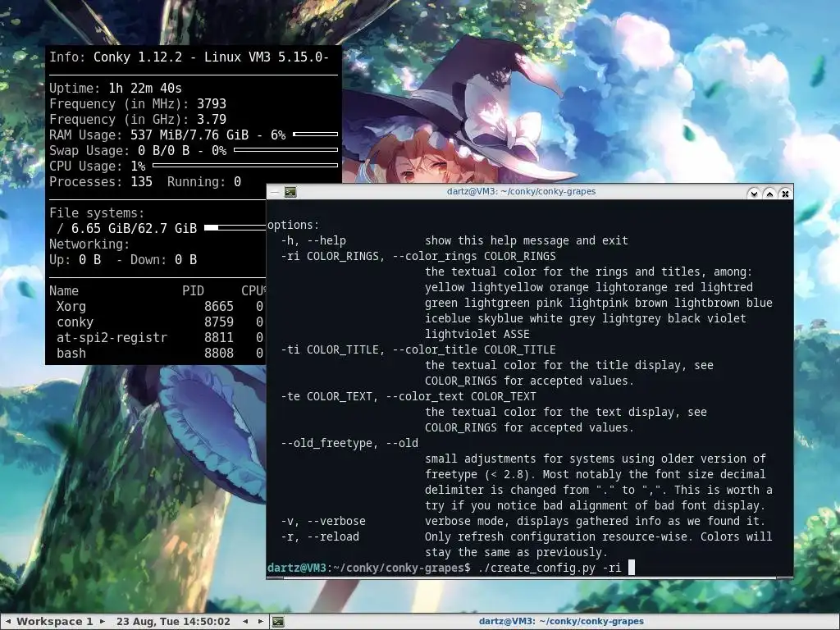
Task: Click 'show this help message and exit' text
Action: click(526, 240)
